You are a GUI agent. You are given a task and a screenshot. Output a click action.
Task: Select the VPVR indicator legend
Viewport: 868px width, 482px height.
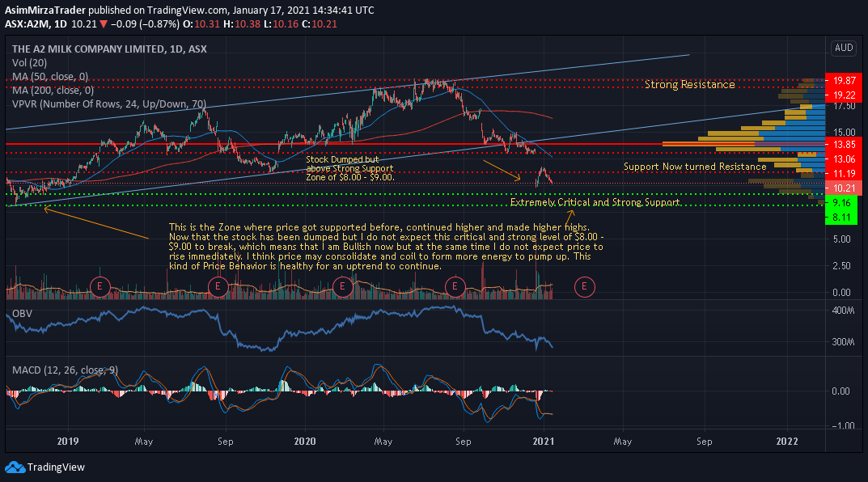pos(109,104)
